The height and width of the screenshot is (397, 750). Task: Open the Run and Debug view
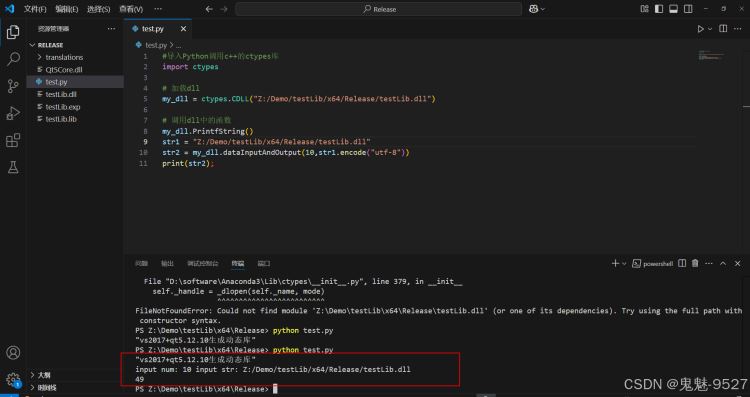pyautogui.click(x=13, y=113)
